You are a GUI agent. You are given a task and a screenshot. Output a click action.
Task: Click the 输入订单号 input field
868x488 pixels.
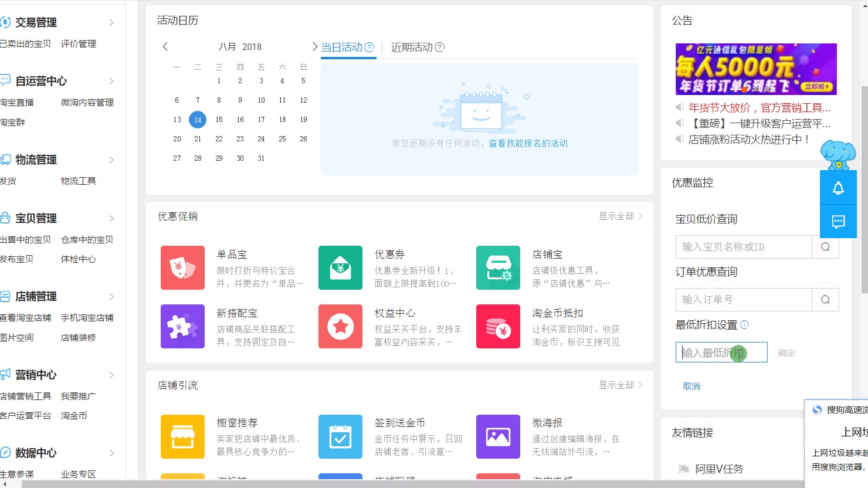tap(744, 300)
